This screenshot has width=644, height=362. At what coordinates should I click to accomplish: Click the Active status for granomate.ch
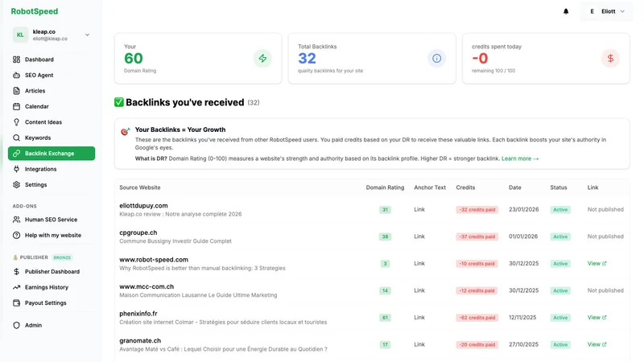pos(560,345)
